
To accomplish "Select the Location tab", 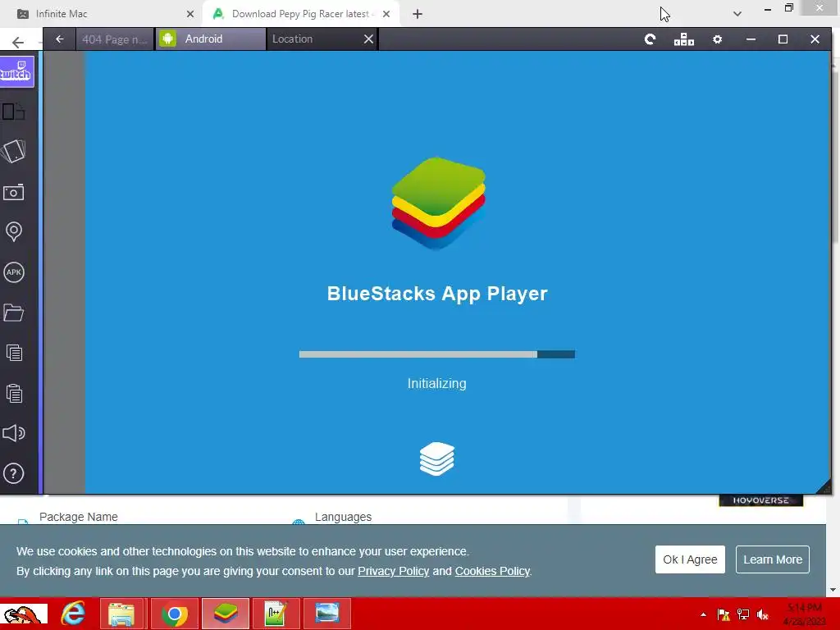I will tap(314, 39).
